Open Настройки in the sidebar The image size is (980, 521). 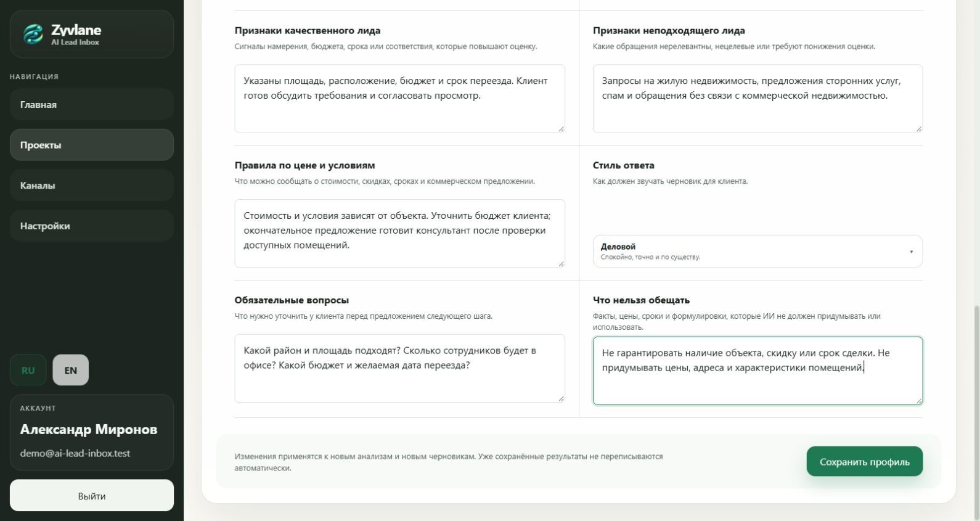[x=92, y=226]
